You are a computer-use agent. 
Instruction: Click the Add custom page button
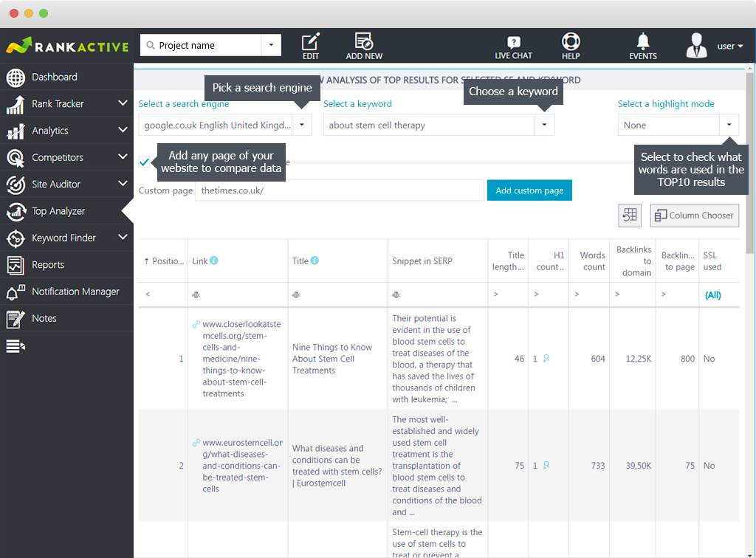pos(529,190)
